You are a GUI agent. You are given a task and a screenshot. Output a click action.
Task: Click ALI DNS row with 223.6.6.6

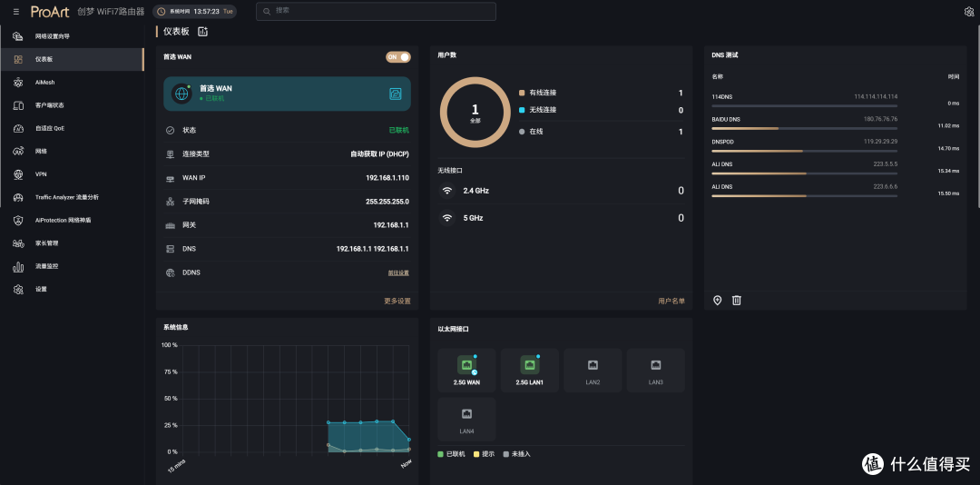pos(836,191)
